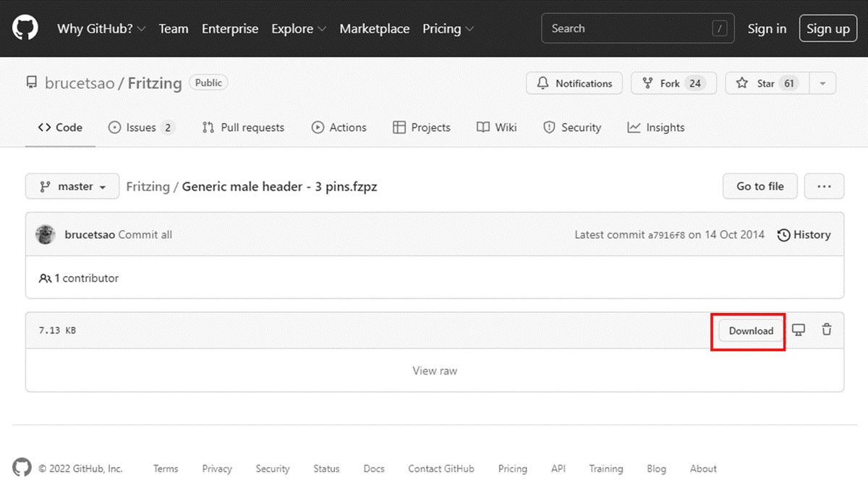
Task: Click the footer GitHub logo
Action: pyautogui.click(x=22, y=468)
